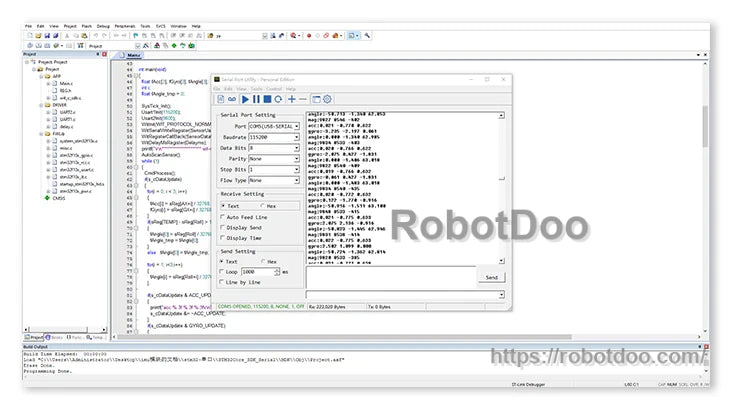This screenshot has height=400, width=732.
Task: Open Keil Flash menu
Action: (x=87, y=26)
